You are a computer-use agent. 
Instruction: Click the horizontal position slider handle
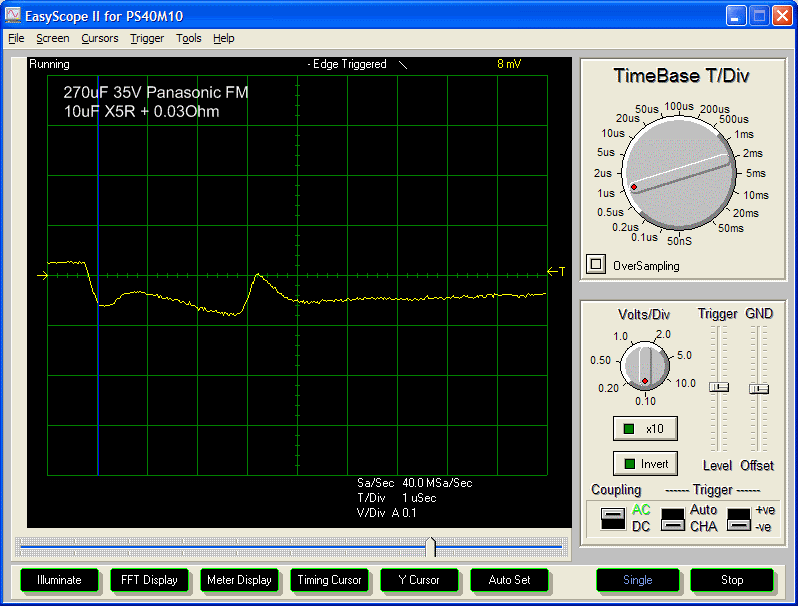tap(431, 547)
